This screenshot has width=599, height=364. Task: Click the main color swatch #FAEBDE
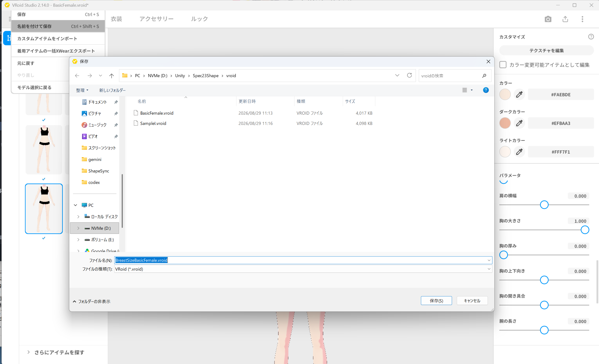[x=505, y=95]
